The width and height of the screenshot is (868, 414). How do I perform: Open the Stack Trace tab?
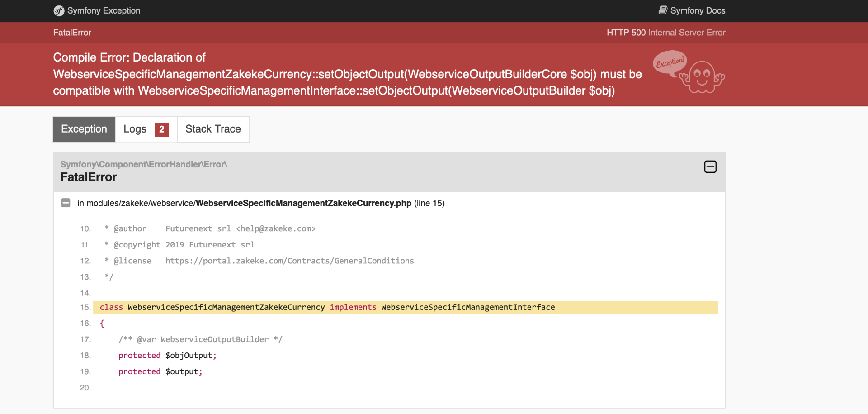point(213,129)
